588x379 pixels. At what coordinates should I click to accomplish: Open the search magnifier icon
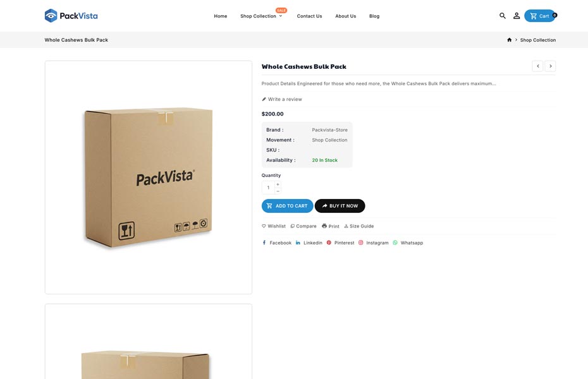pyautogui.click(x=503, y=16)
